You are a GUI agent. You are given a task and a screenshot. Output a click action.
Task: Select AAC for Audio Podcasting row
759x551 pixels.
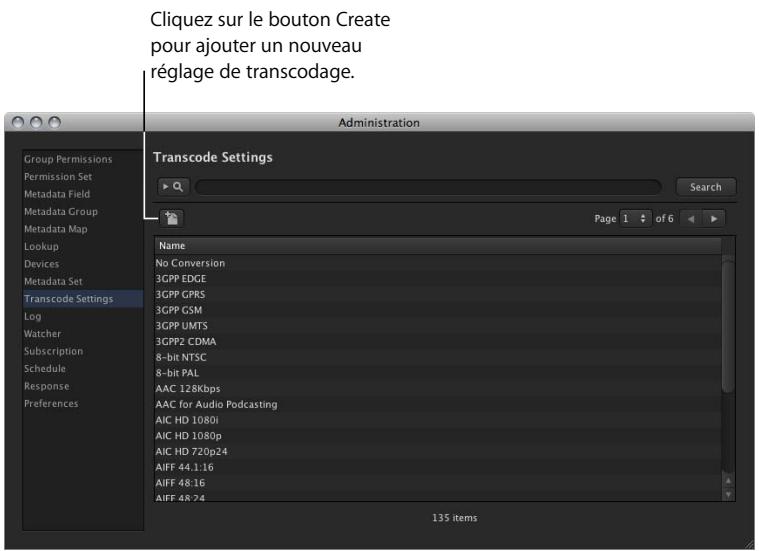tap(438, 404)
